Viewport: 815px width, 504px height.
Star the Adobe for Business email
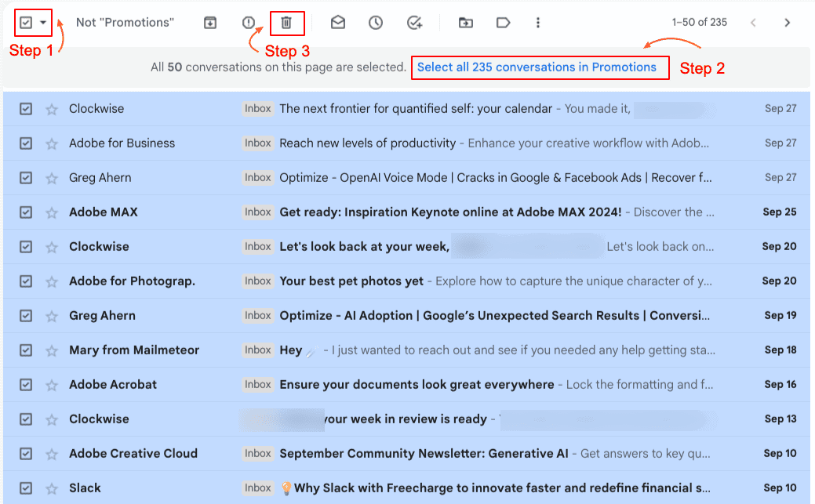(52, 143)
